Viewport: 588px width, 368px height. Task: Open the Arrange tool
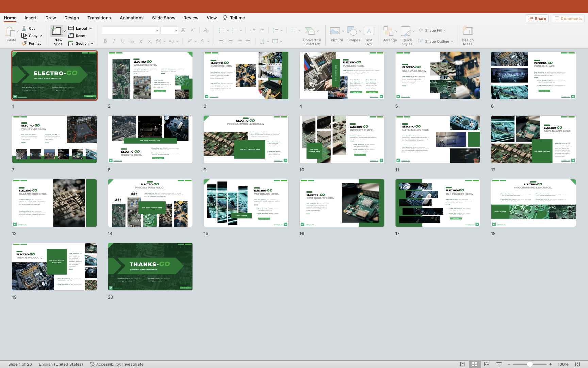[x=388, y=32]
